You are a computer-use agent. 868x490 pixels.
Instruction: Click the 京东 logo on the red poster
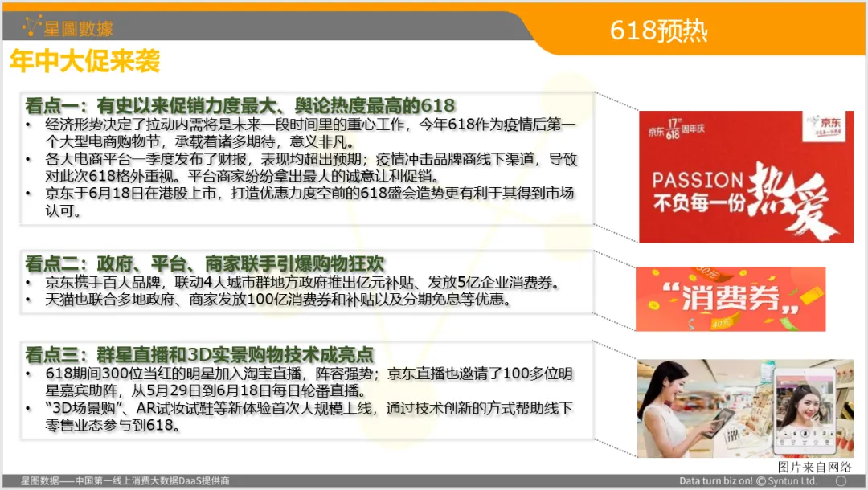[825, 127]
